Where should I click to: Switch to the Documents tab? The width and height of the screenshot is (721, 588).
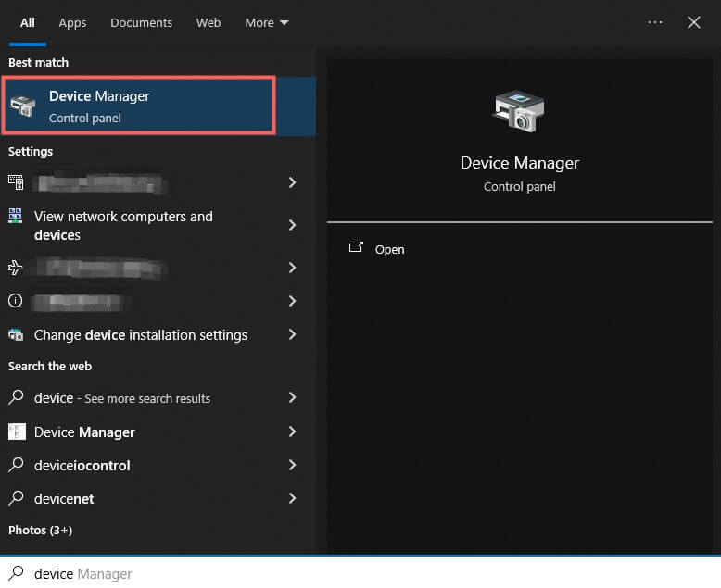[x=141, y=23]
